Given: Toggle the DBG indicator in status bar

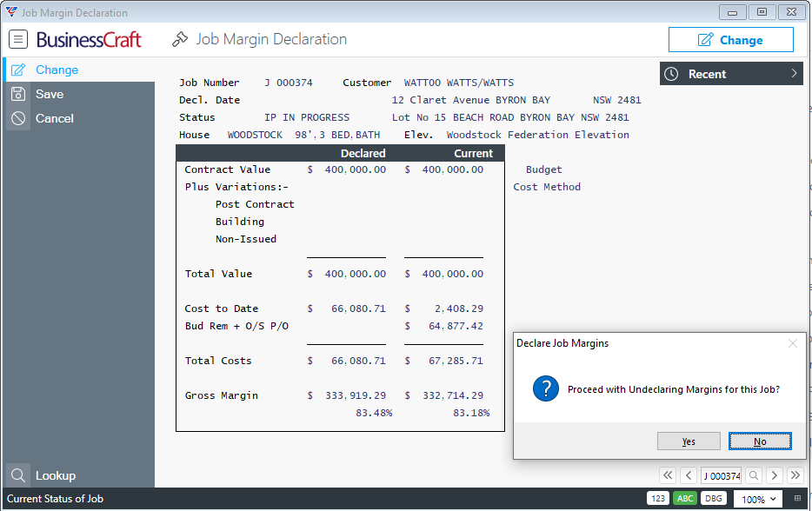Looking at the screenshot, I should coord(714,499).
